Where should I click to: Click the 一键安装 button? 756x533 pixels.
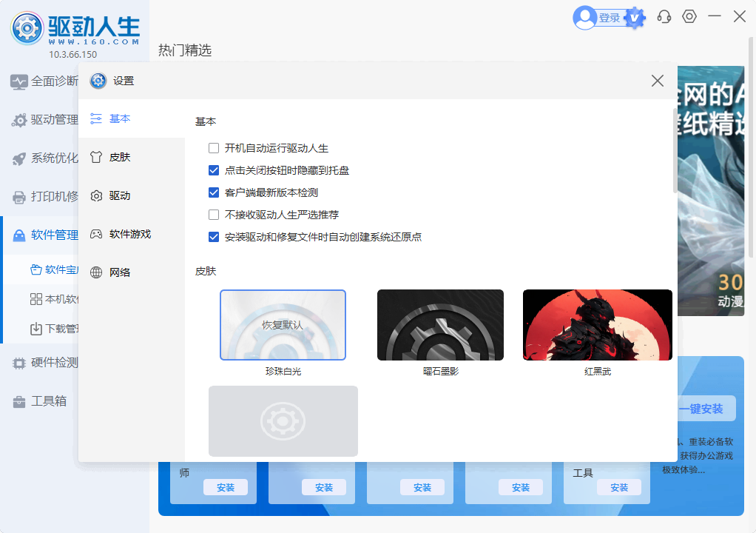pos(706,409)
